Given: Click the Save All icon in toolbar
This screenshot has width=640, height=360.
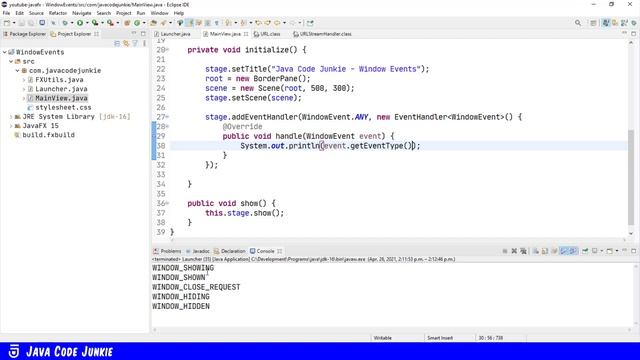Looking at the screenshot, I should [x=31, y=23].
